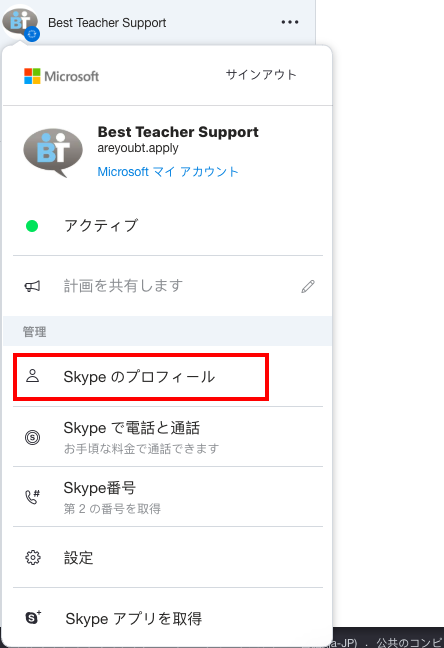
Task: Choose Skype アプリを取得 entry
Action: click(168, 618)
